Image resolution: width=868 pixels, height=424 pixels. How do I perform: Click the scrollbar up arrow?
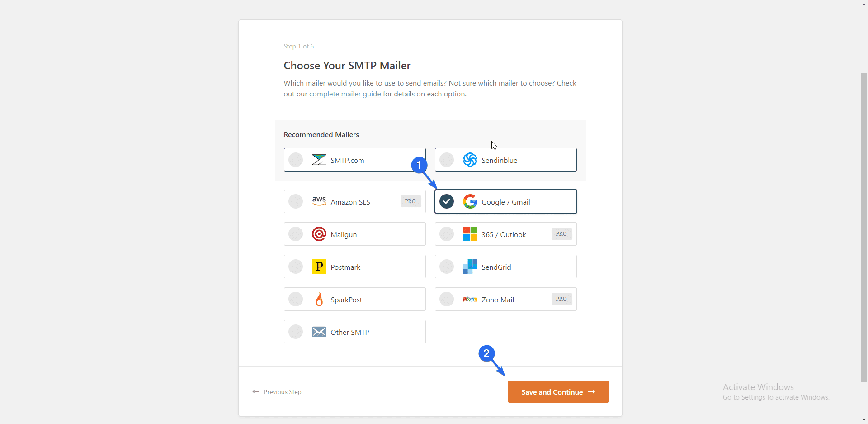coord(864,4)
